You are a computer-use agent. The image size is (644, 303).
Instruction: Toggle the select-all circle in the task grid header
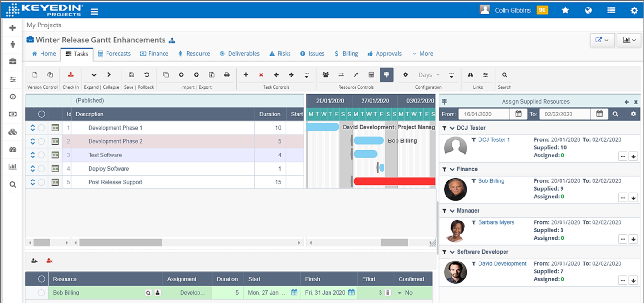pyautogui.click(x=41, y=114)
